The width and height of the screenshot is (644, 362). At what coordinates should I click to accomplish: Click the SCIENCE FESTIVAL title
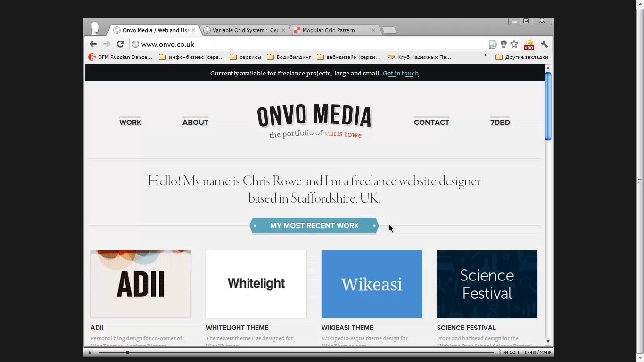tap(466, 328)
